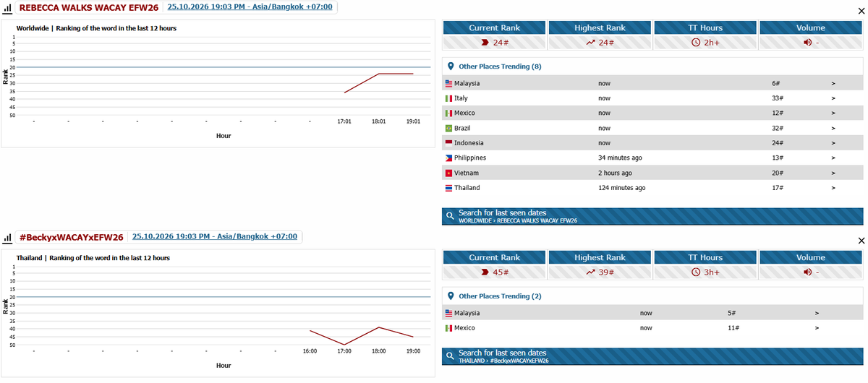Click the Malaysia flag in the Thailand panel list

point(448,313)
